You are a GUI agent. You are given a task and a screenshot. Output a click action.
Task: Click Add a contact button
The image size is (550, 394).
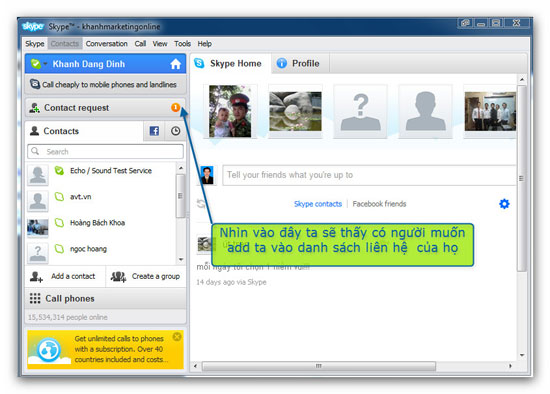coord(65,276)
